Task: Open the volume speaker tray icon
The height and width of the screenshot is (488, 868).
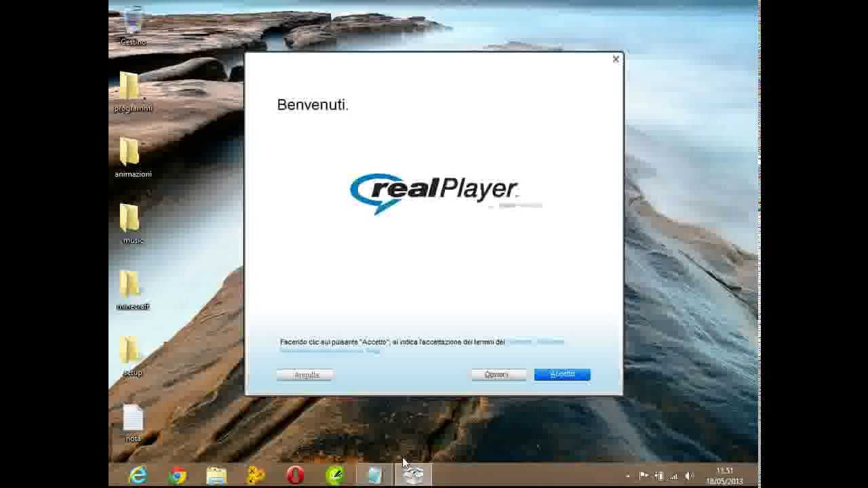Action: (x=690, y=476)
